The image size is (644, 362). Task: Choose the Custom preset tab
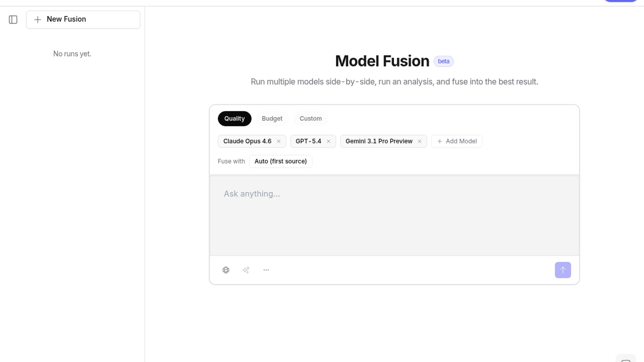[x=311, y=119]
